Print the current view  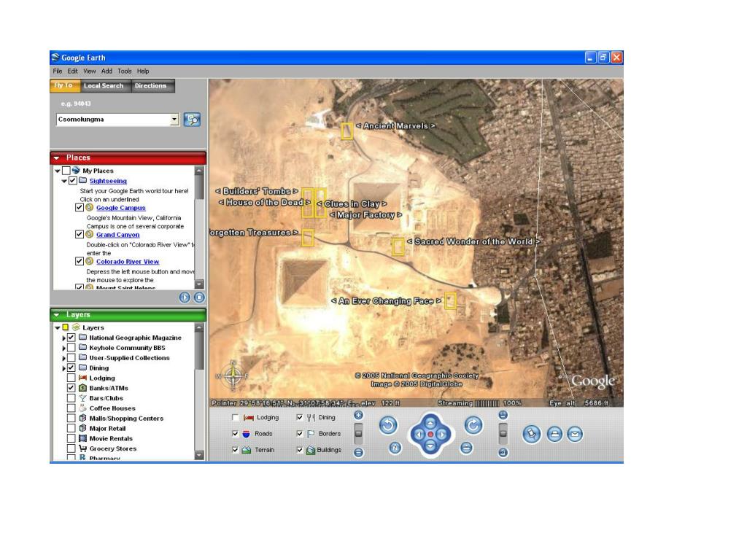554,435
